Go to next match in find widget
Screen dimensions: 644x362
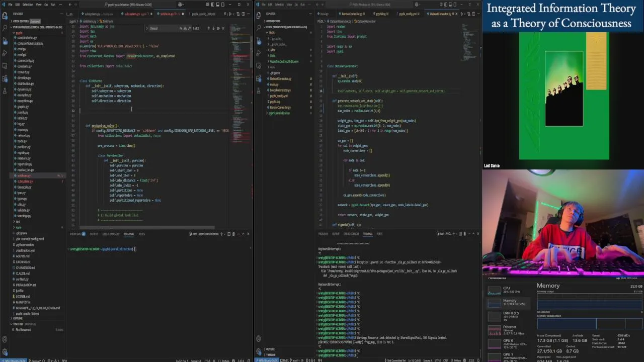[x=213, y=28]
